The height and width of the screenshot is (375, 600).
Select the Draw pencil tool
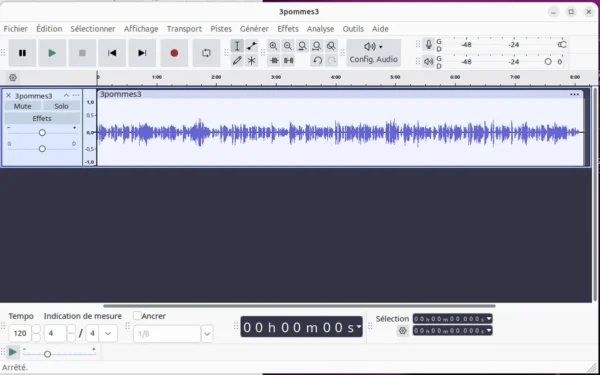click(237, 60)
